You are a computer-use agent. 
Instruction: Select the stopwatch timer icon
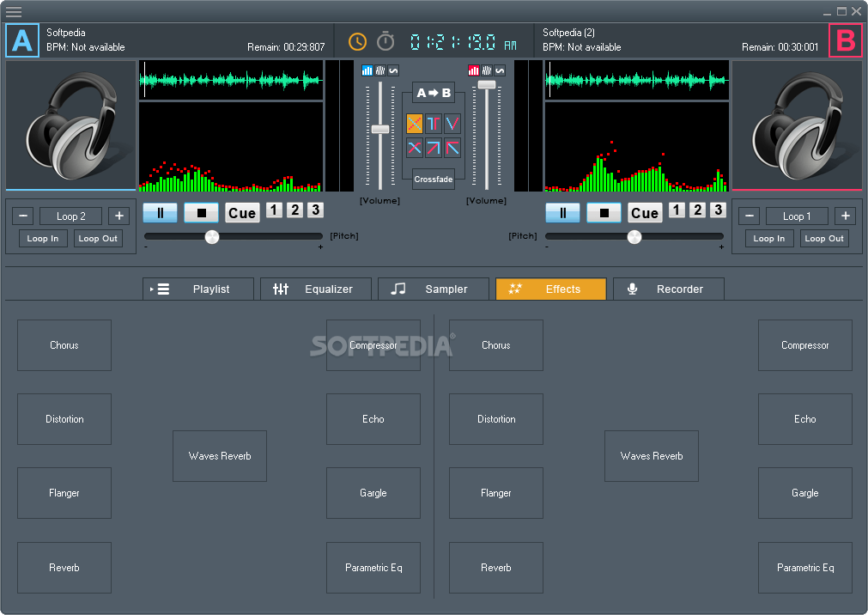[385, 40]
